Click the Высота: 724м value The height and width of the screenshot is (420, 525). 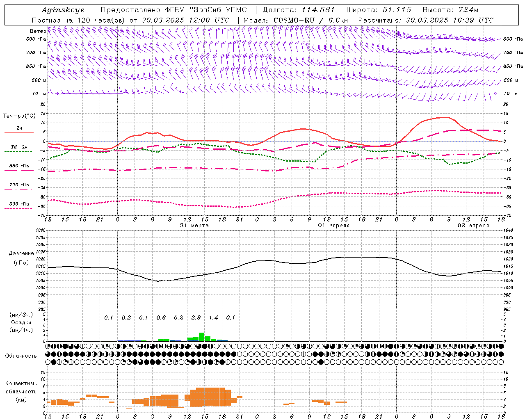point(450,10)
